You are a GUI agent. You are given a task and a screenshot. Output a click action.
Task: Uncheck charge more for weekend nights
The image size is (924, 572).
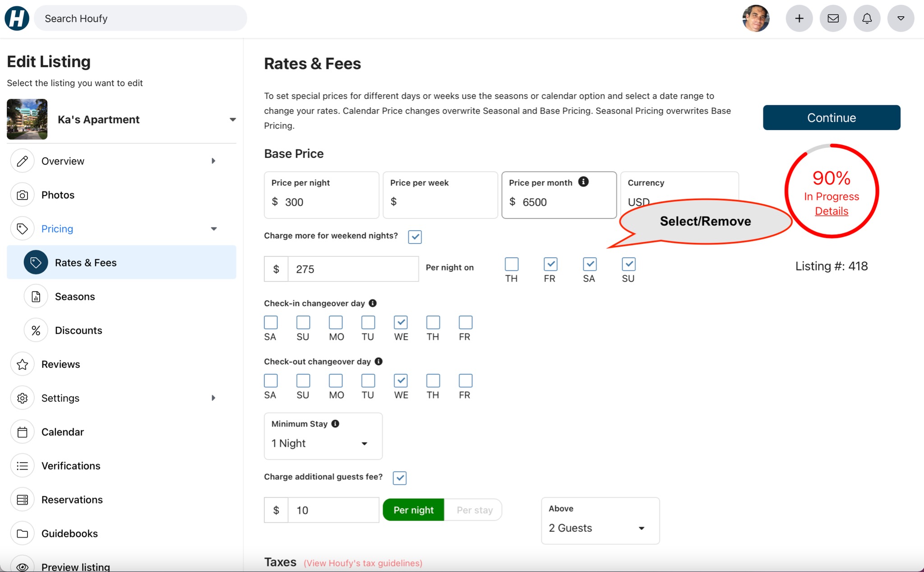(415, 237)
